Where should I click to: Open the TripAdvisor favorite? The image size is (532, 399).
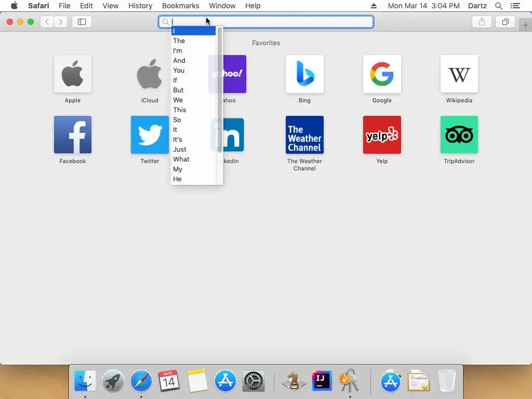459,135
